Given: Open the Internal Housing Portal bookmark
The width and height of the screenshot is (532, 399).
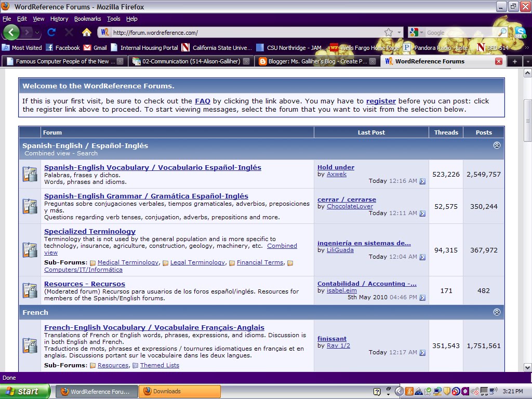Looking at the screenshot, I should pos(144,47).
